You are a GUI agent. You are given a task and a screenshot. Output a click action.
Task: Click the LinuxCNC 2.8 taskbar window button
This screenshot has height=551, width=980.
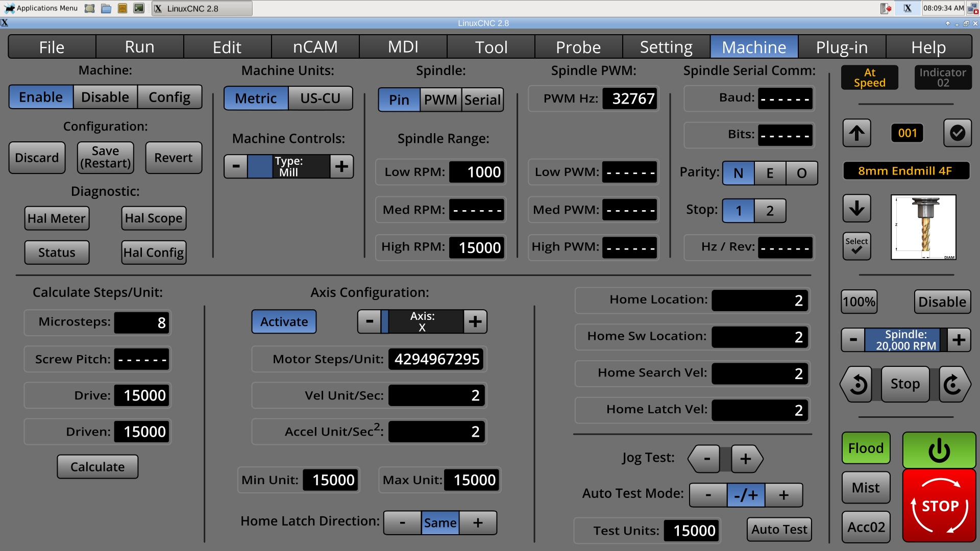(x=202, y=8)
